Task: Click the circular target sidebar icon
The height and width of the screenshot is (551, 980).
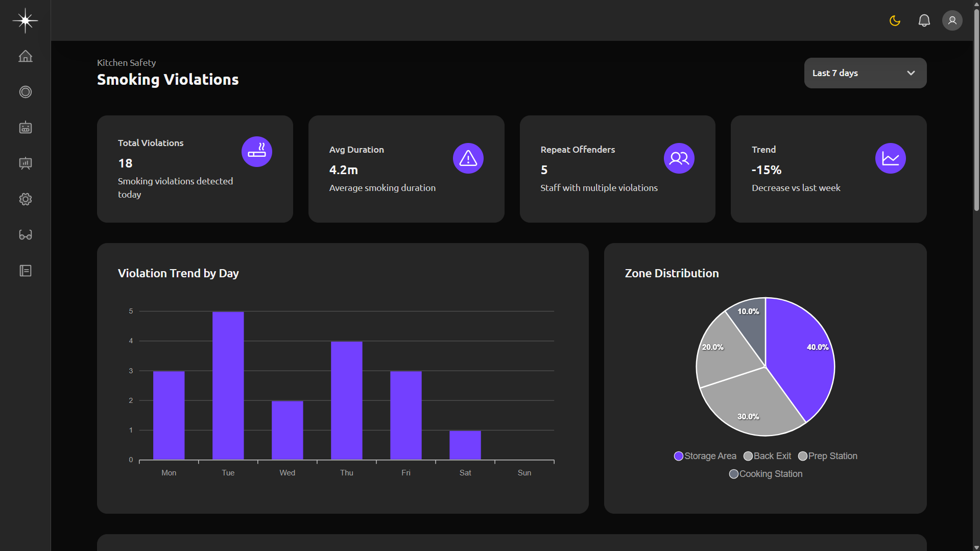Action: coord(25,92)
